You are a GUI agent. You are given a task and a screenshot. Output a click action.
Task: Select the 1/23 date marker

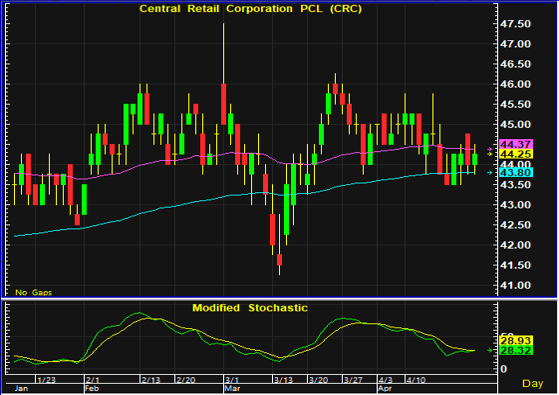pos(47,380)
